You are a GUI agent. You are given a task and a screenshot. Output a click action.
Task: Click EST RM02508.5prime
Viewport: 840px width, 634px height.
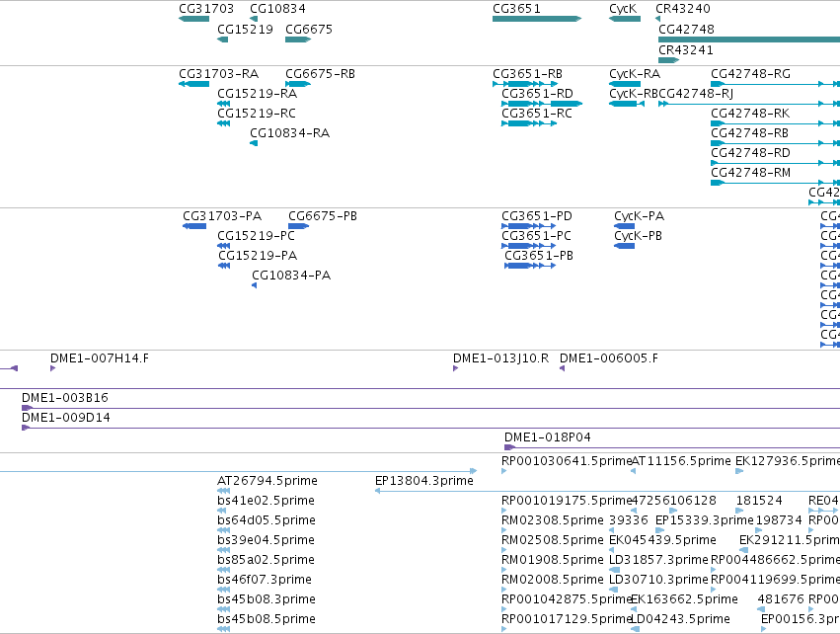click(504, 550)
